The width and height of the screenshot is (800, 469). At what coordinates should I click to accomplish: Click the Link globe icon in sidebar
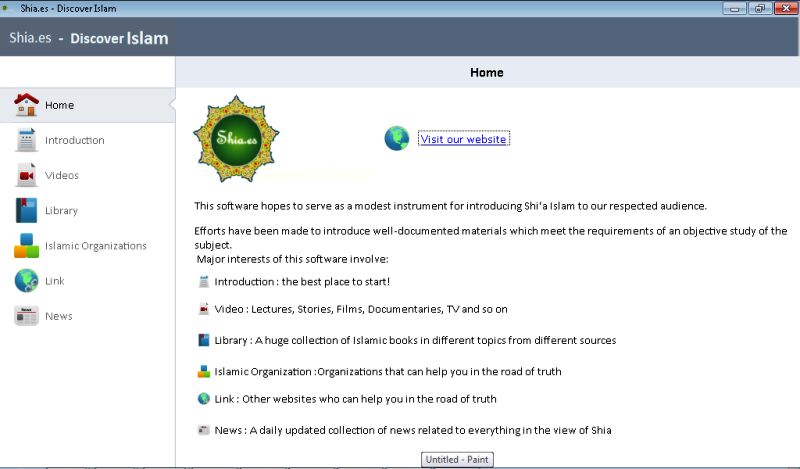tap(27, 281)
